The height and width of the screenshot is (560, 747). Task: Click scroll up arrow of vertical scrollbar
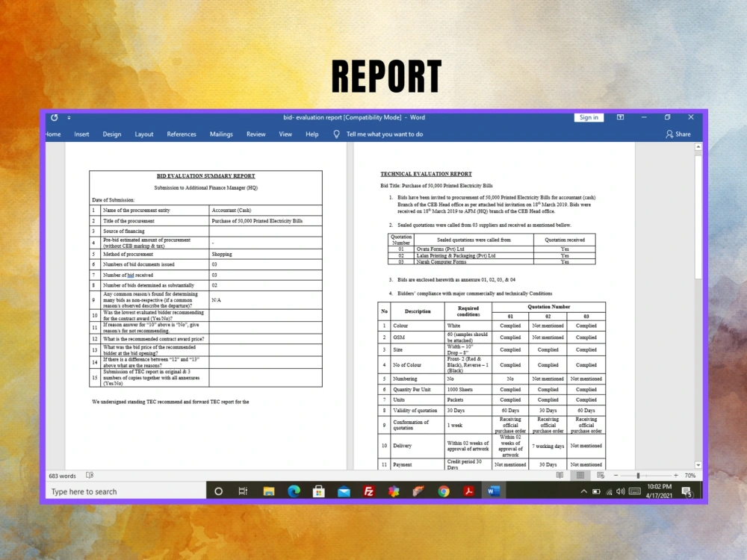tap(698, 147)
